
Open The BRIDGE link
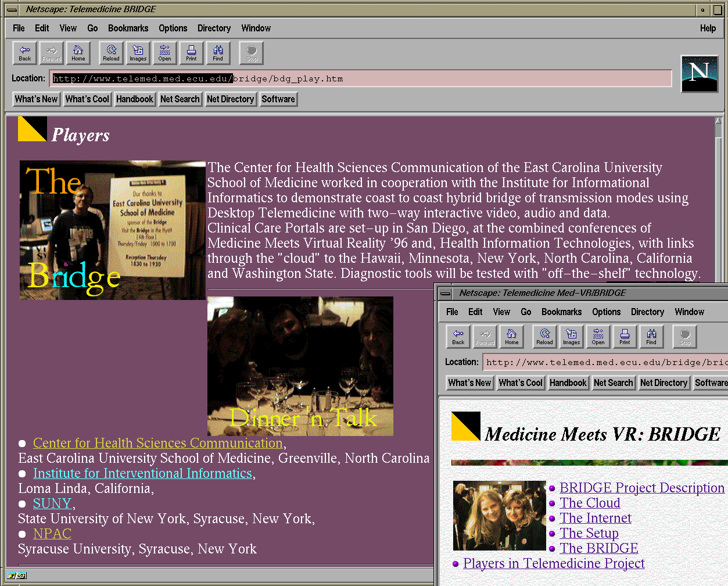click(x=599, y=548)
